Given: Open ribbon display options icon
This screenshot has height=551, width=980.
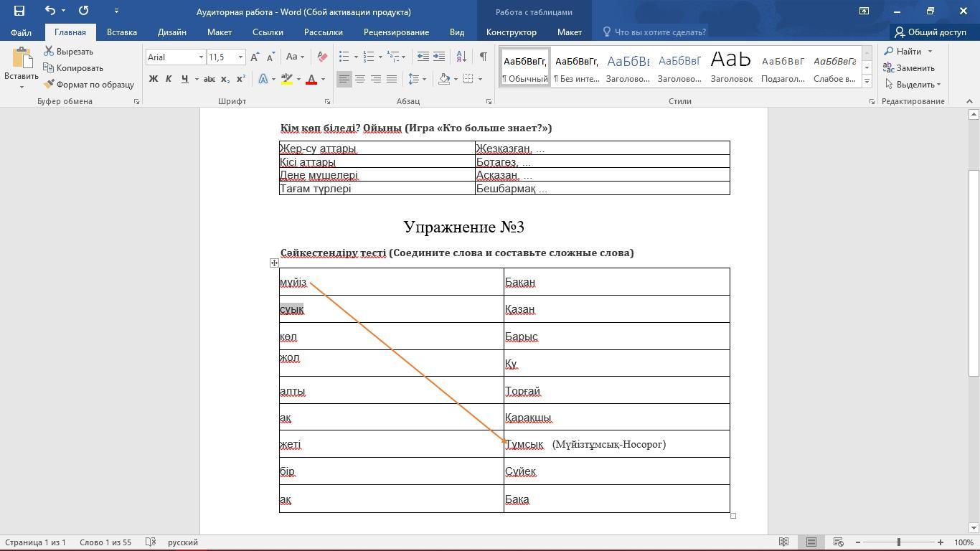Looking at the screenshot, I should tap(864, 11).
